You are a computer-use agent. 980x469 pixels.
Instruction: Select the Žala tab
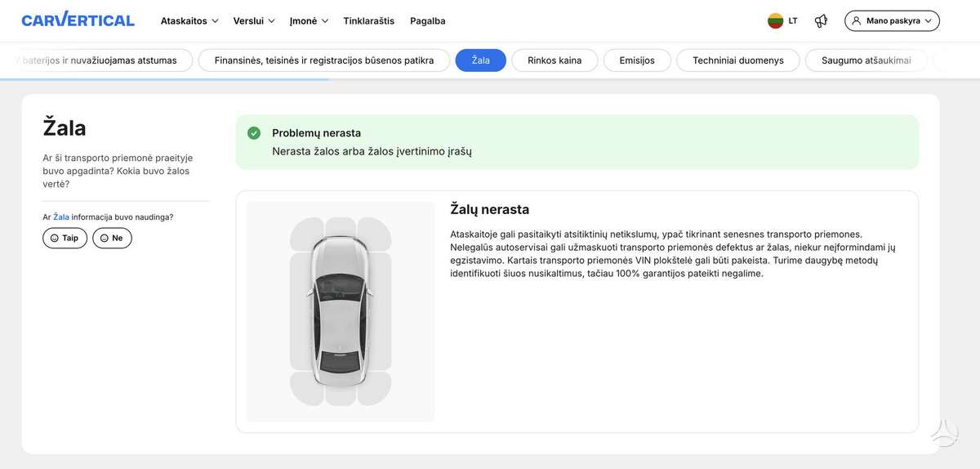481,60
